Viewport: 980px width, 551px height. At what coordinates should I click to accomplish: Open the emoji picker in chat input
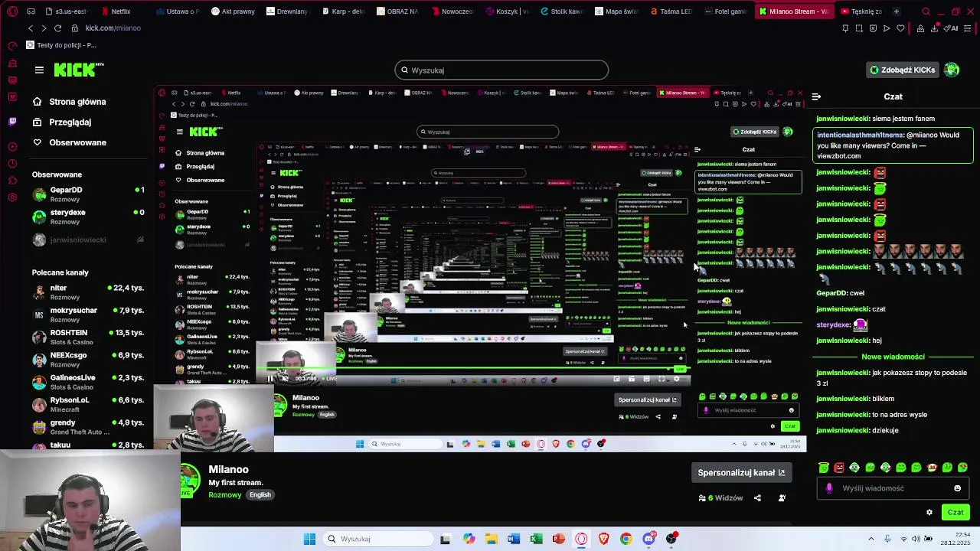[957, 488]
